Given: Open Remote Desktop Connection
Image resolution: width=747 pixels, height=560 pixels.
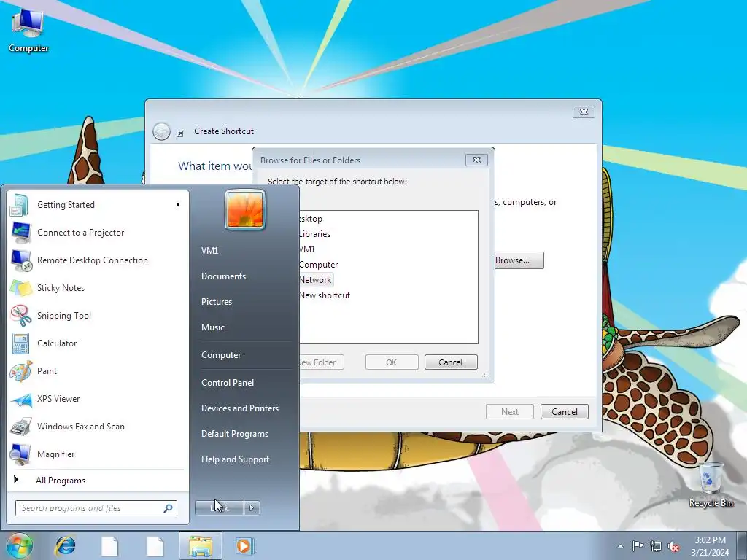Looking at the screenshot, I should point(97,260).
